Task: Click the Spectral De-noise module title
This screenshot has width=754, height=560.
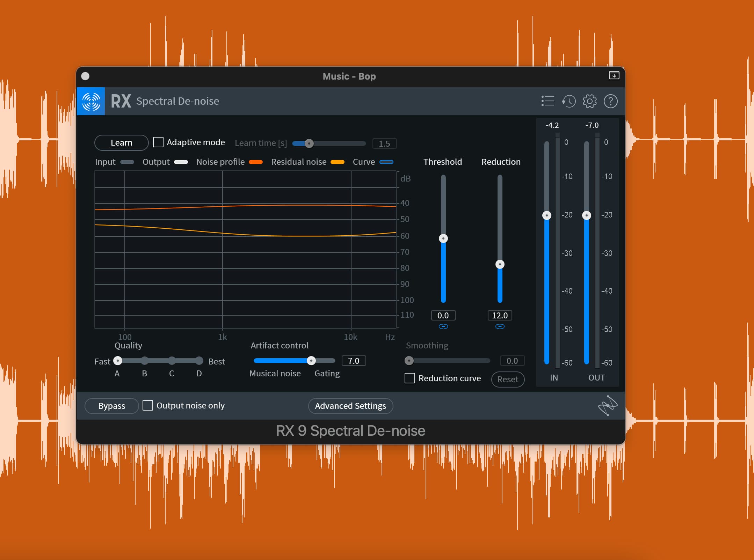Action: point(177,101)
